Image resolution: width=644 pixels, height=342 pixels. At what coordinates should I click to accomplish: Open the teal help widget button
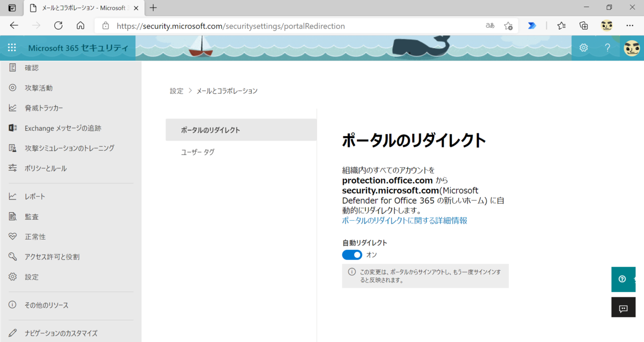tap(623, 279)
